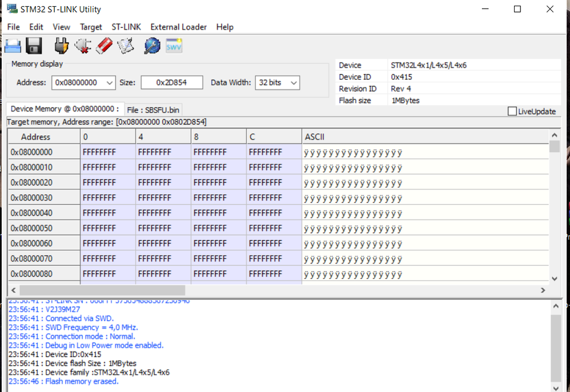Select address cell 0x08000020
The height and width of the screenshot is (392, 570).
[x=44, y=183]
